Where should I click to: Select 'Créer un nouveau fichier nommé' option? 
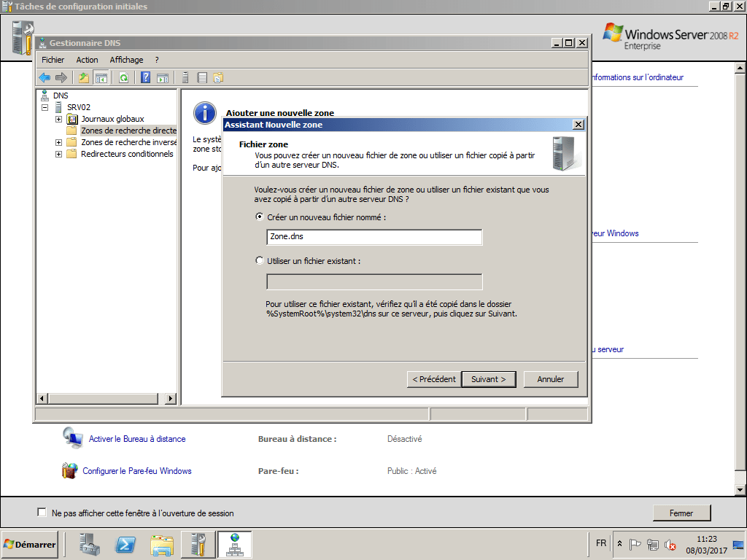(260, 217)
